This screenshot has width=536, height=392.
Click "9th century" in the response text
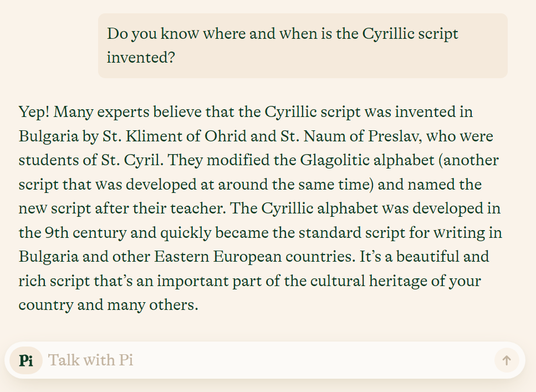[x=85, y=233]
